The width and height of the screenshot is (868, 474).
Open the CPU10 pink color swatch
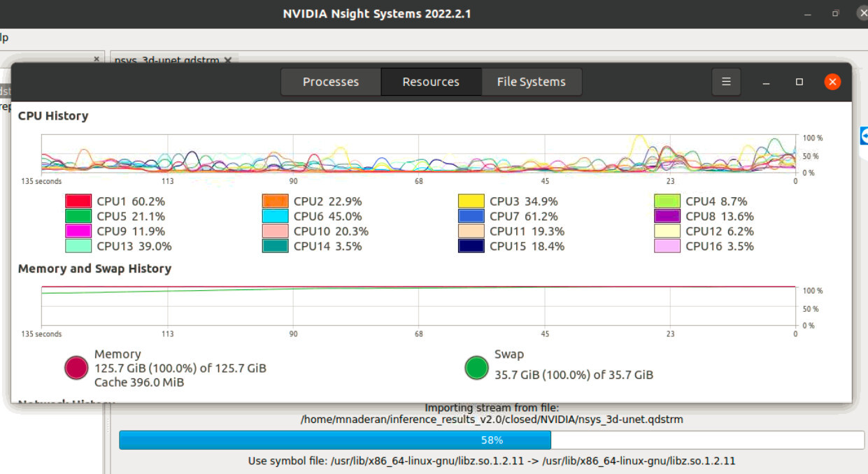point(275,231)
